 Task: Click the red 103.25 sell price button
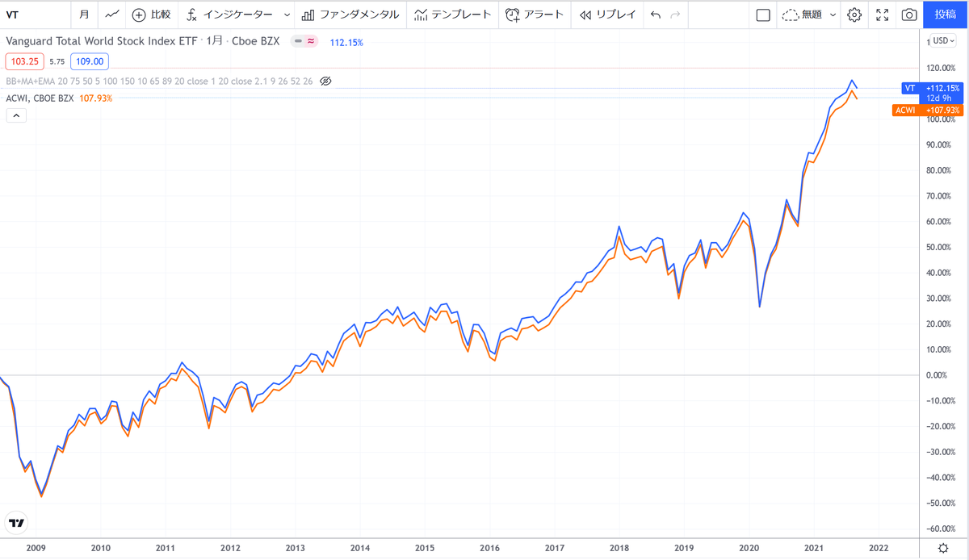click(x=24, y=61)
